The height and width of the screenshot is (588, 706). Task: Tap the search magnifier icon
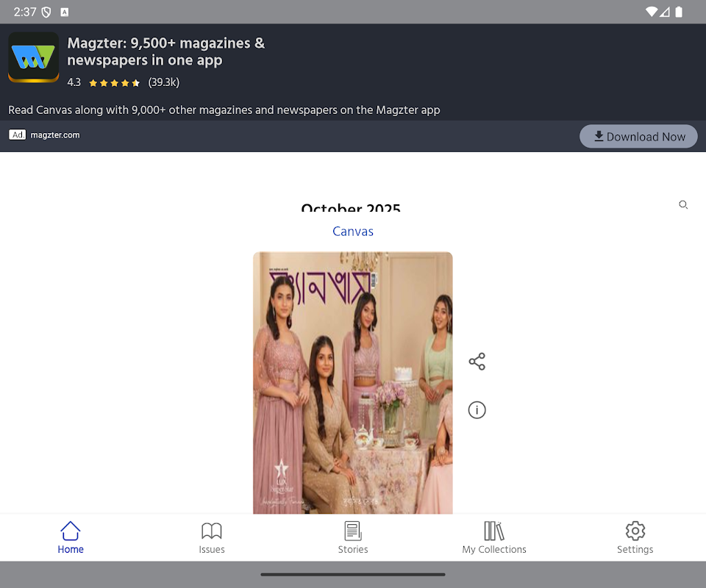683,205
